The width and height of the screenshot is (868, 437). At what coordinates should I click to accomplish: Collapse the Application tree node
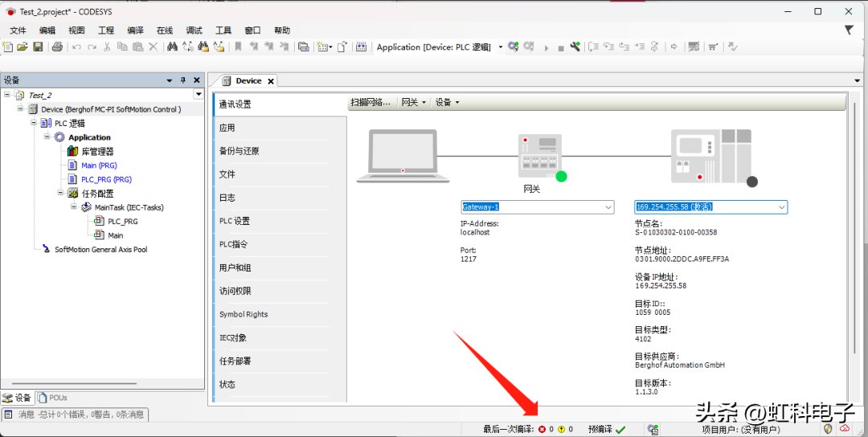click(x=47, y=137)
